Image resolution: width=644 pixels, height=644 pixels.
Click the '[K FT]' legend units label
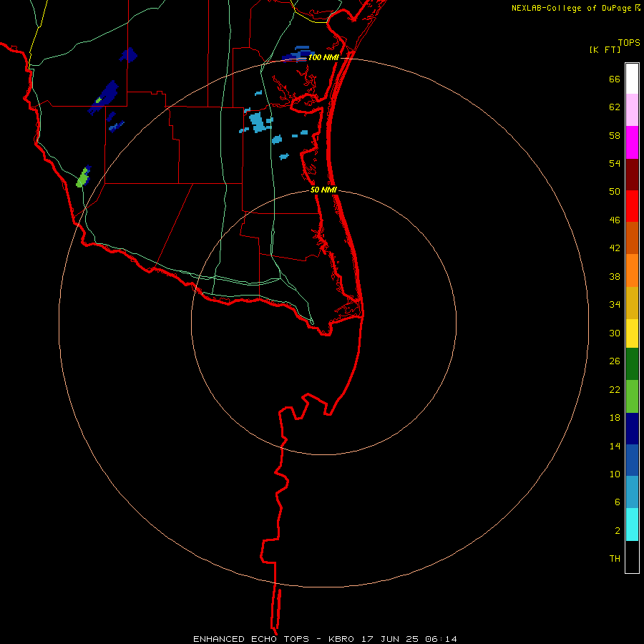[x=605, y=50]
